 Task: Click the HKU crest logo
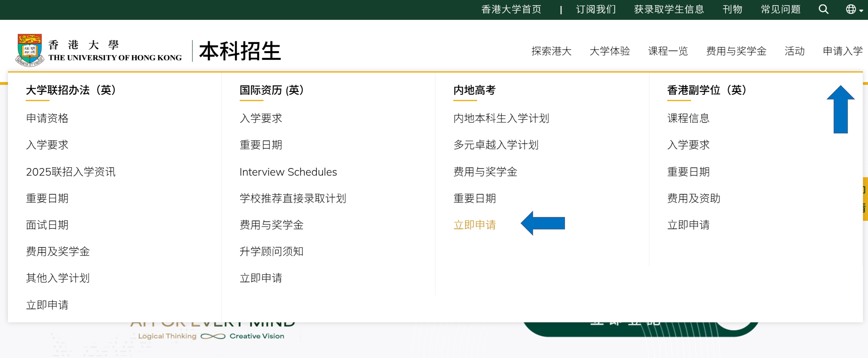click(x=30, y=50)
